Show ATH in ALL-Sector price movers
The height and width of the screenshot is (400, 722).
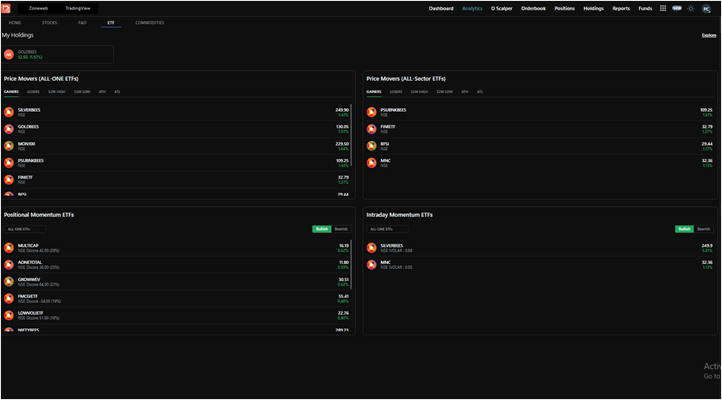click(x=465, y=92)
